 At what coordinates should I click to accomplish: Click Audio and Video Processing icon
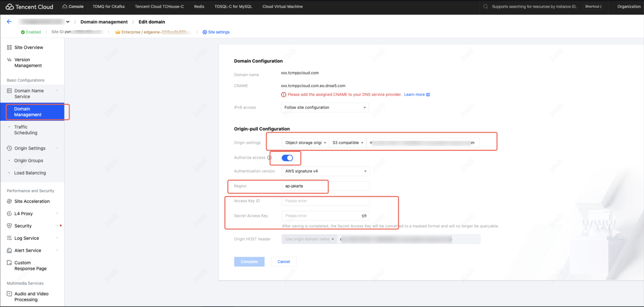pos(9,294)
